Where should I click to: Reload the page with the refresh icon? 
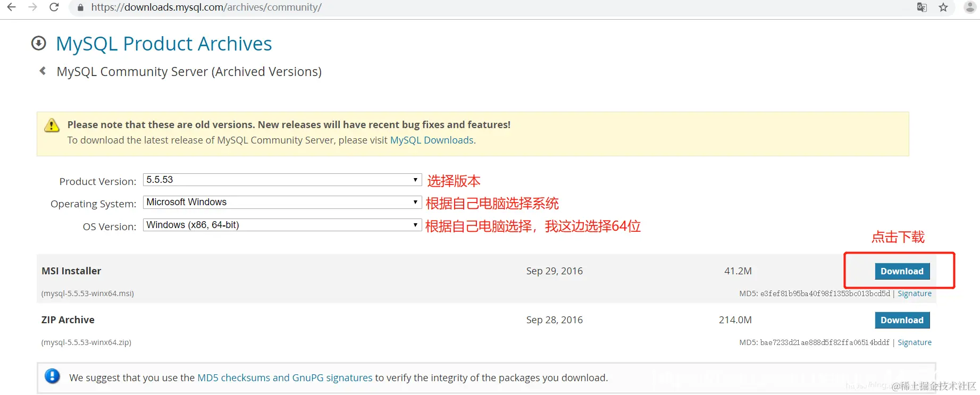54,7
